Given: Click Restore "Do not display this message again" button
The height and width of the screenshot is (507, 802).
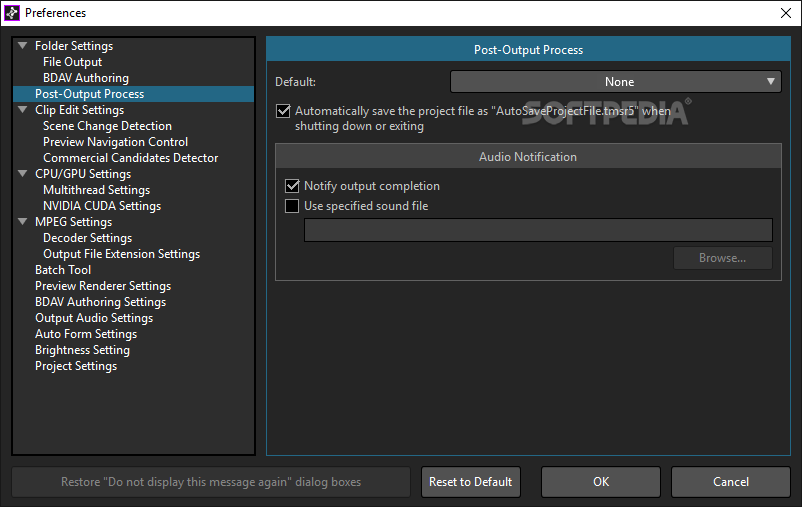Looking at the screenshot, I should tap(211, 482).
